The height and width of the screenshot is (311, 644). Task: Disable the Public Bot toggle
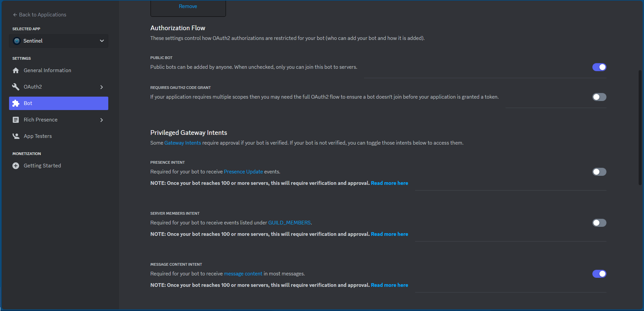[x=599, y=67]
